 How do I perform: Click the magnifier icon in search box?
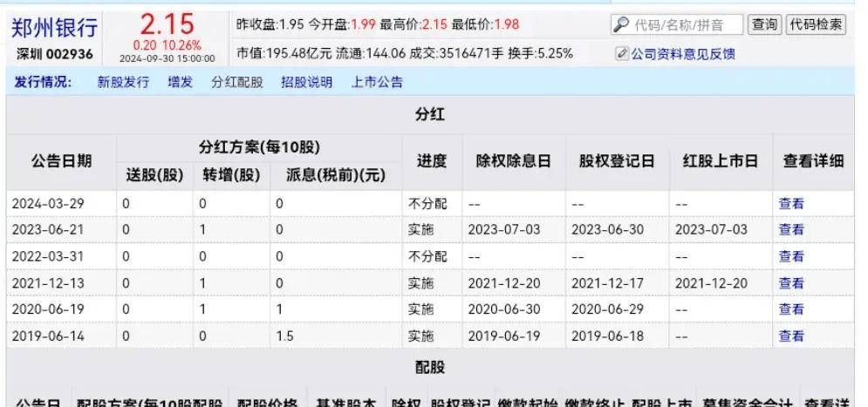coord(622,24)
